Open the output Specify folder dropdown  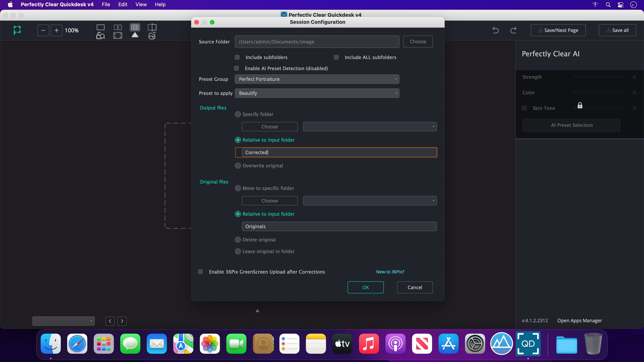coord(370,127)
